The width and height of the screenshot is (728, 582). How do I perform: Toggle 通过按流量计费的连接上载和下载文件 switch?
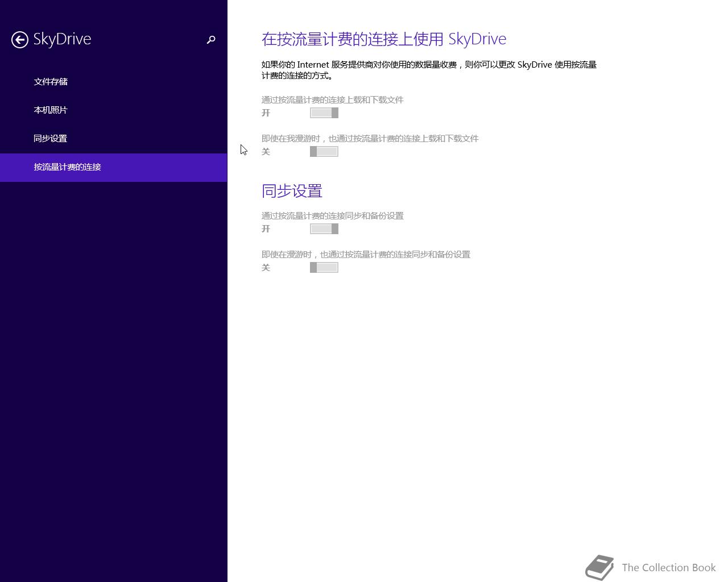coord(324,113)
